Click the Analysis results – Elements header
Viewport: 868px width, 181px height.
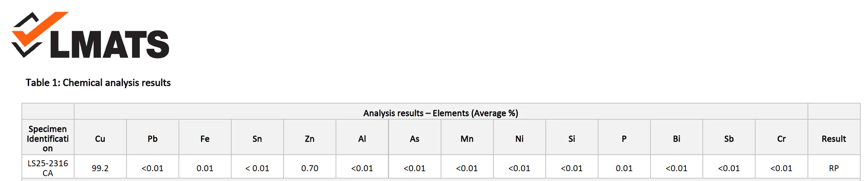[x=440, y=113]
